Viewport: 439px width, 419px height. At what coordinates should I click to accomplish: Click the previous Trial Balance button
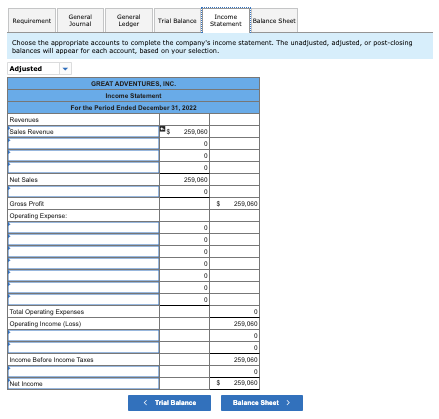169,403
